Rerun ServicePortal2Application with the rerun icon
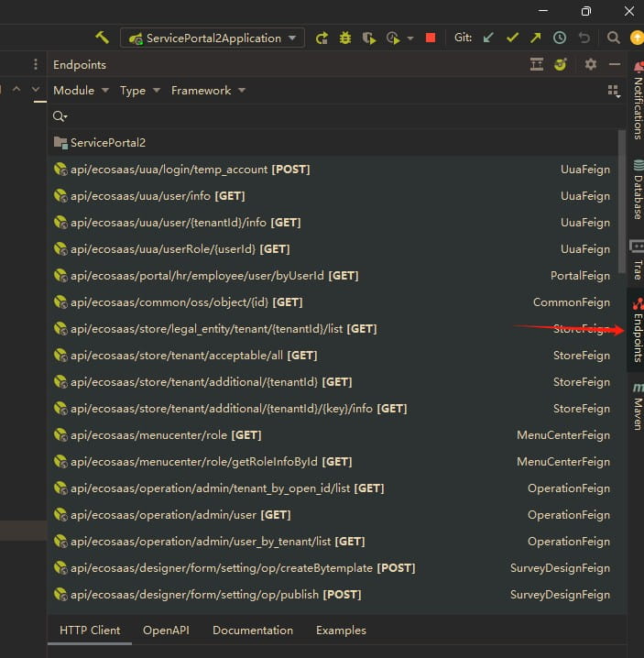Image resolution: width=644 pixels, height=658 pixels. [x=322, y=38]
